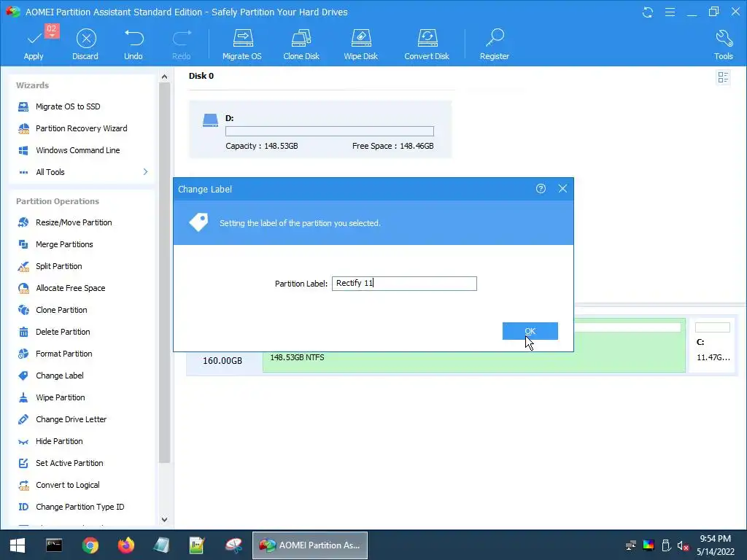Viewport: 747px width, 560px height.
Task: Select the C: partition block
Action: click(x=712, y=344)
